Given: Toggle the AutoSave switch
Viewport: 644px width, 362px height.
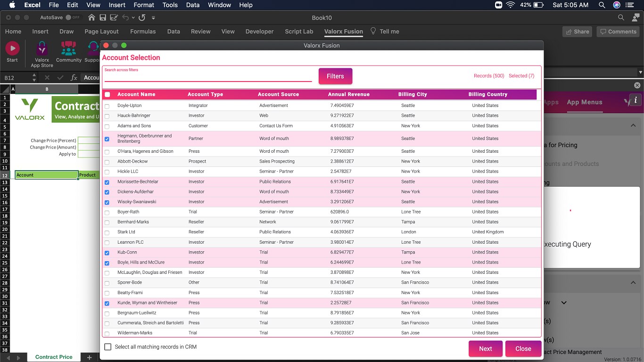Looking at the screenshot, I should pos(72,17).
